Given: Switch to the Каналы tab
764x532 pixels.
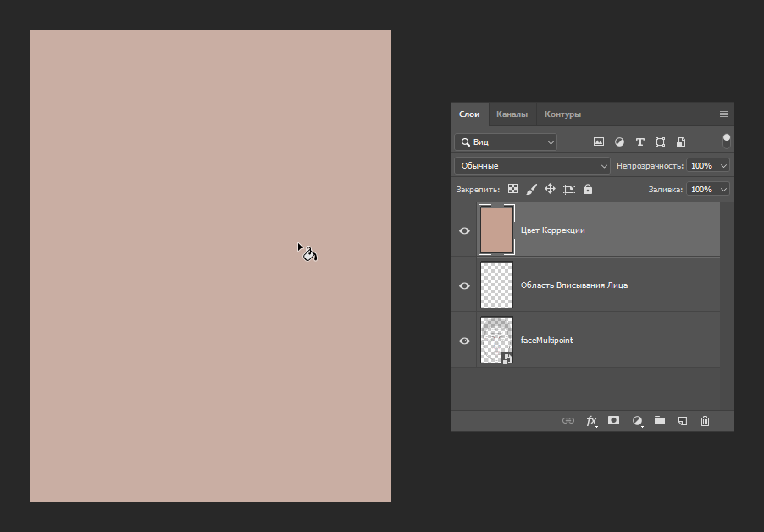Looking at the screenshot, I should [512, 114].
